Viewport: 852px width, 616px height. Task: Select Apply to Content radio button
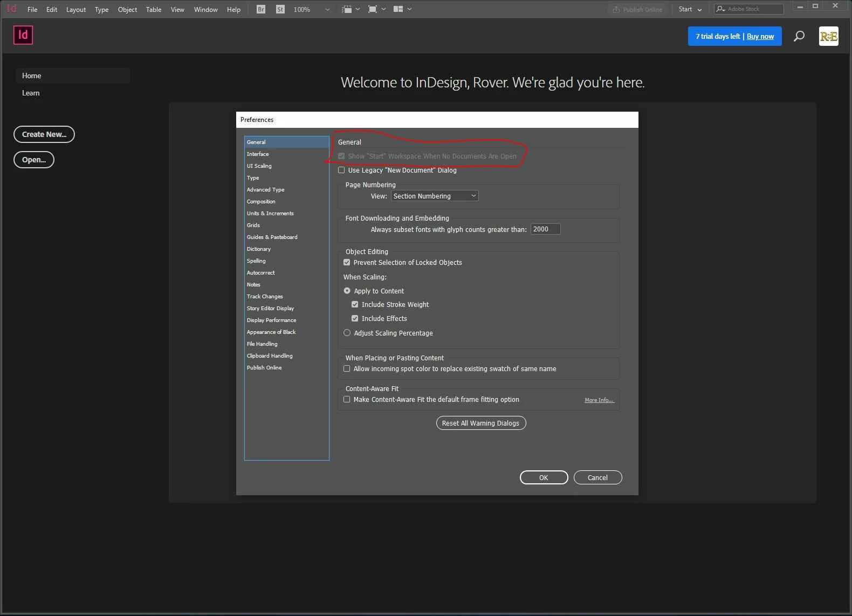point(347,291)
